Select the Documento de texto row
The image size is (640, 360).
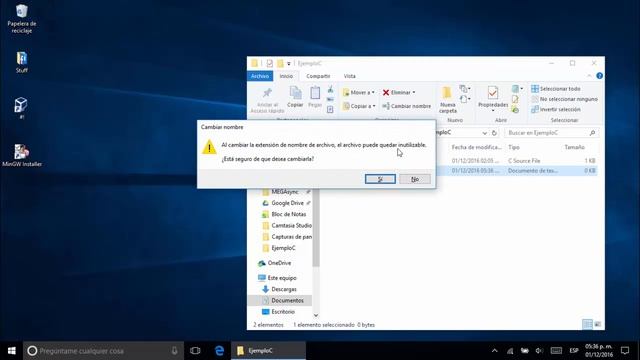(516, 171)
